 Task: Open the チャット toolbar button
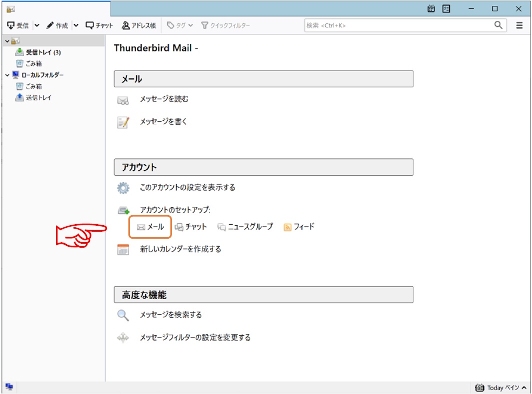point(99,25)
